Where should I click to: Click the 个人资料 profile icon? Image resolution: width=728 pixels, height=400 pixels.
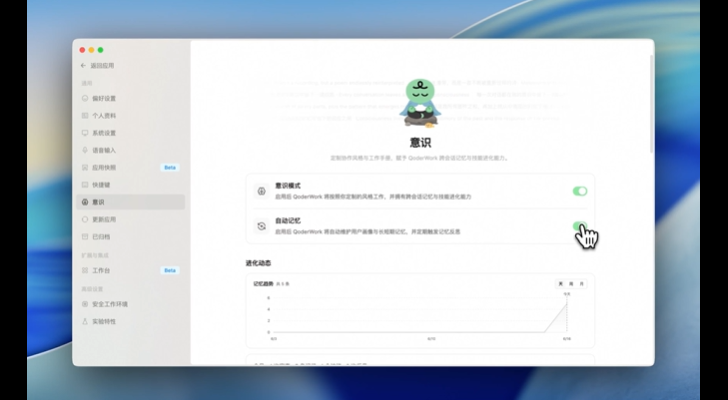pyautogui.click(x=85, y=116)
